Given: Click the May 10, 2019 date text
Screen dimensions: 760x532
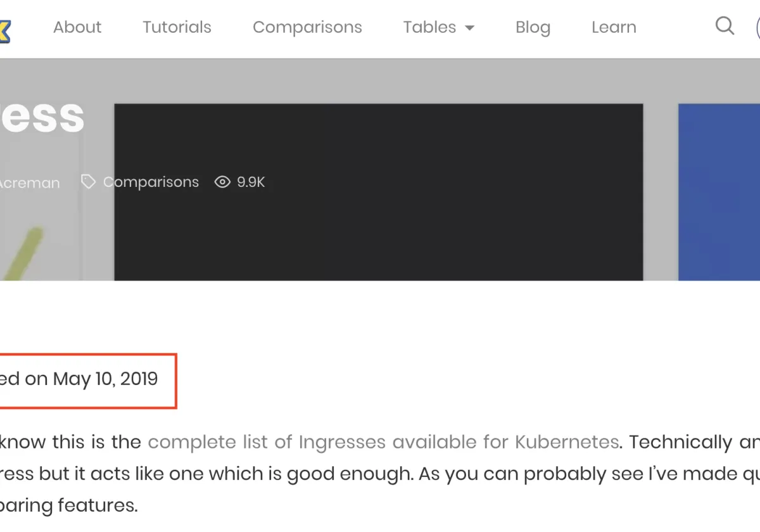Looking at the screenshot, I should pos(105,379).
